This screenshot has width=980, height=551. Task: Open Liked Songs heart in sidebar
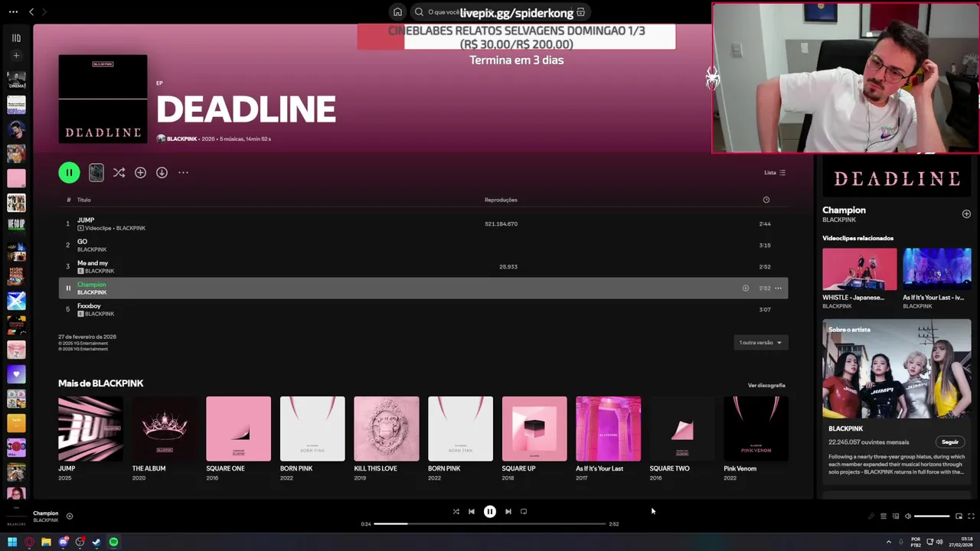(16, 374)
